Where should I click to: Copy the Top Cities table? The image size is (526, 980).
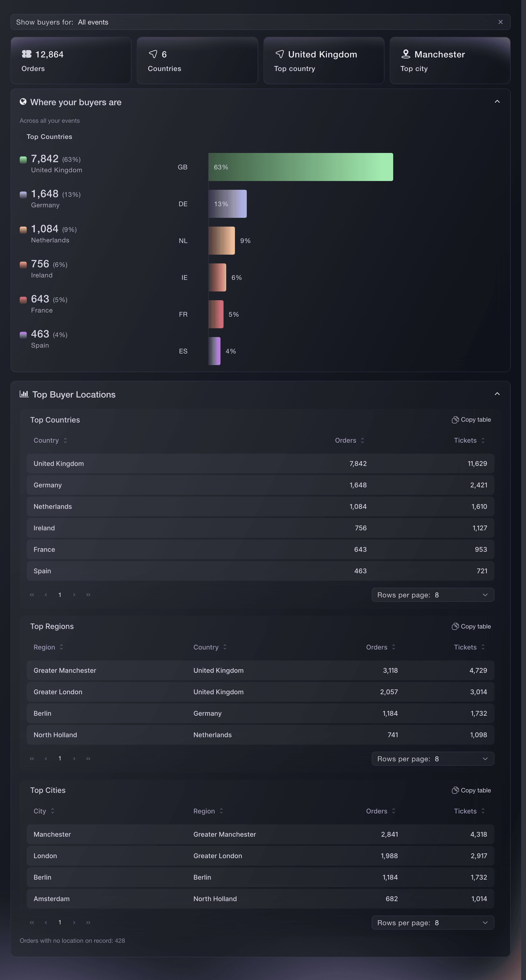[471, 790]
